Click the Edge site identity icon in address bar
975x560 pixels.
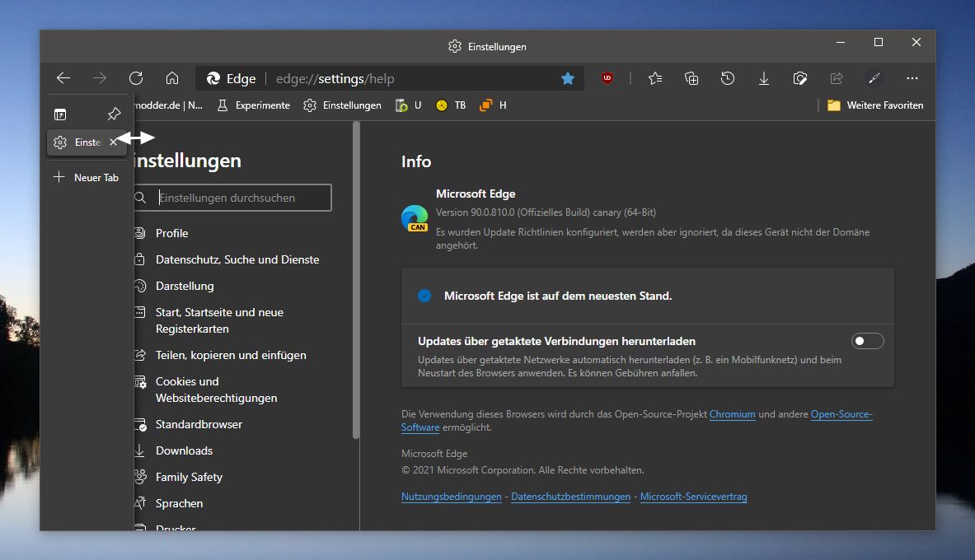click(231, 79)
